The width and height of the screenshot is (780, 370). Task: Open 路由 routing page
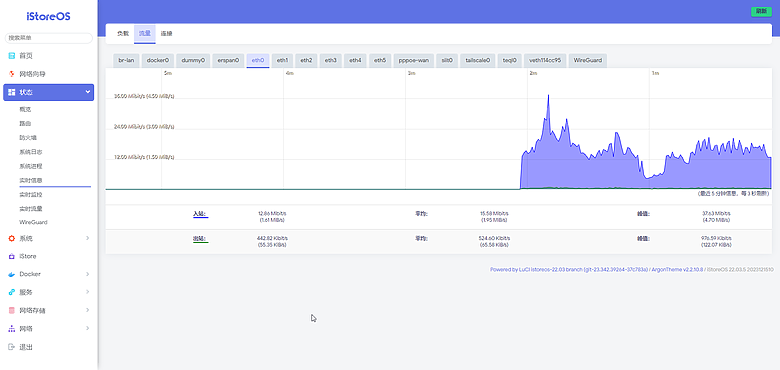25,123
